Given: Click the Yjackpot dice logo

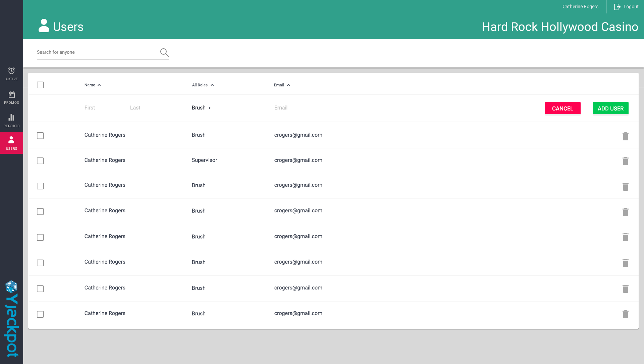Looking at the screenshot, I should click(x=11, y=287).
